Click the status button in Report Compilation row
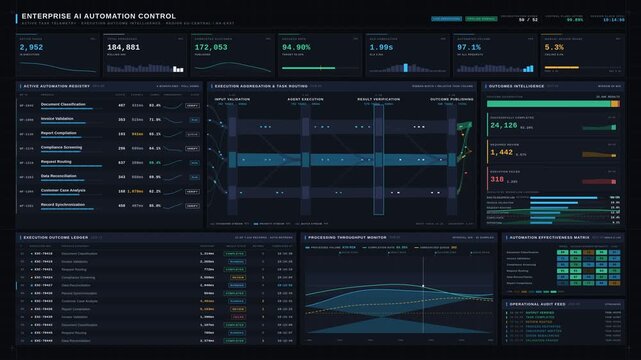The image size is (641, 360). point(192,134)
